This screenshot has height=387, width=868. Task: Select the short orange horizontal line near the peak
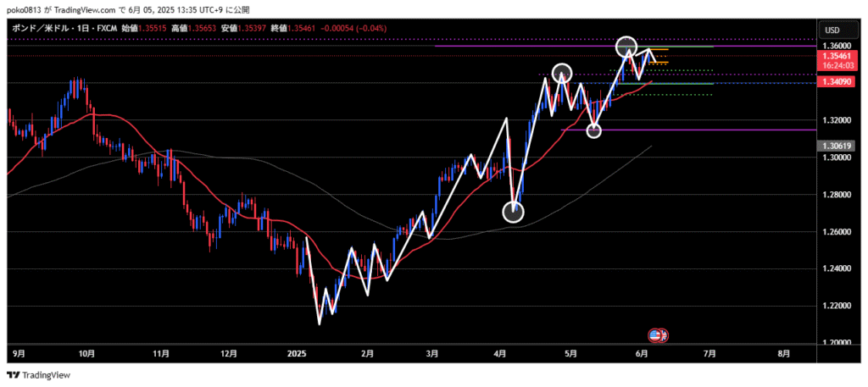click(x=657, y=50)
